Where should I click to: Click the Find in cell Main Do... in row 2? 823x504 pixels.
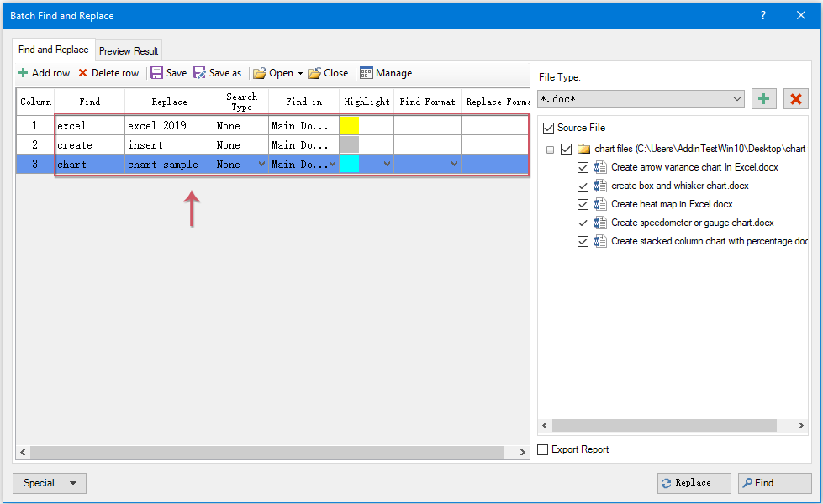click(x=304, y=144)
